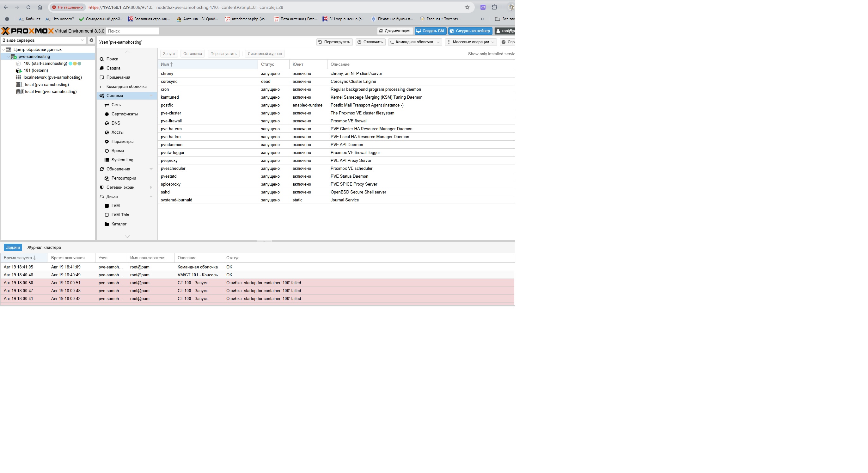Open the DNS settings page
The image size is (868, 473).
pyautogui.click(x=116, y=123)
